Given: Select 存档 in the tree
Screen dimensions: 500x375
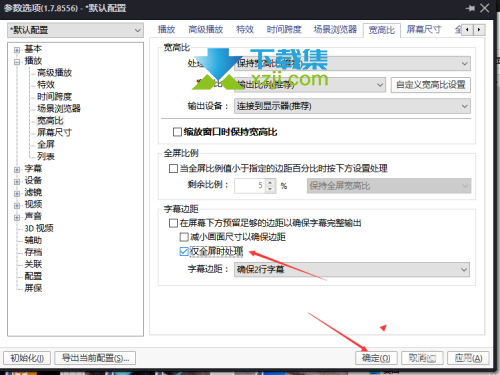Looking at the screenshot, I should pos(33,252).
